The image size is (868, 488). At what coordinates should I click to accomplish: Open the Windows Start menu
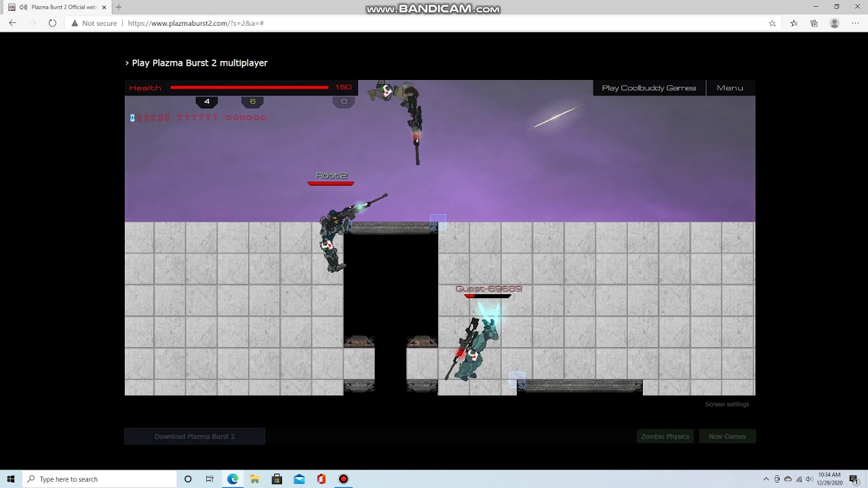11,479
